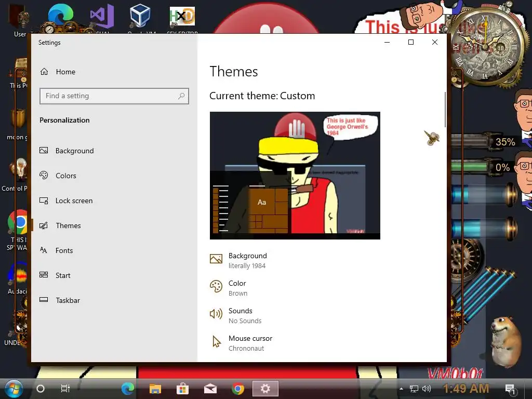Click the Mouse cursor arrow icon
The height and width of the screenshot is (399, 532).
click(x=216, y=342)
